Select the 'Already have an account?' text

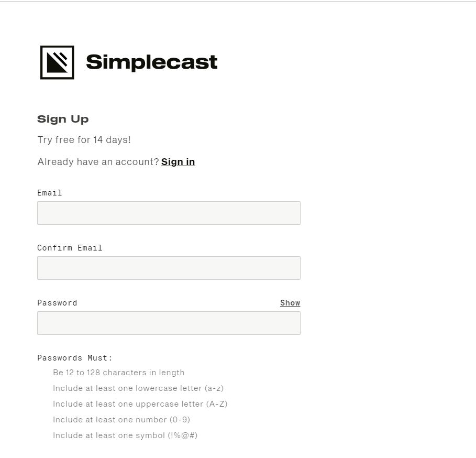click(97, 162)
